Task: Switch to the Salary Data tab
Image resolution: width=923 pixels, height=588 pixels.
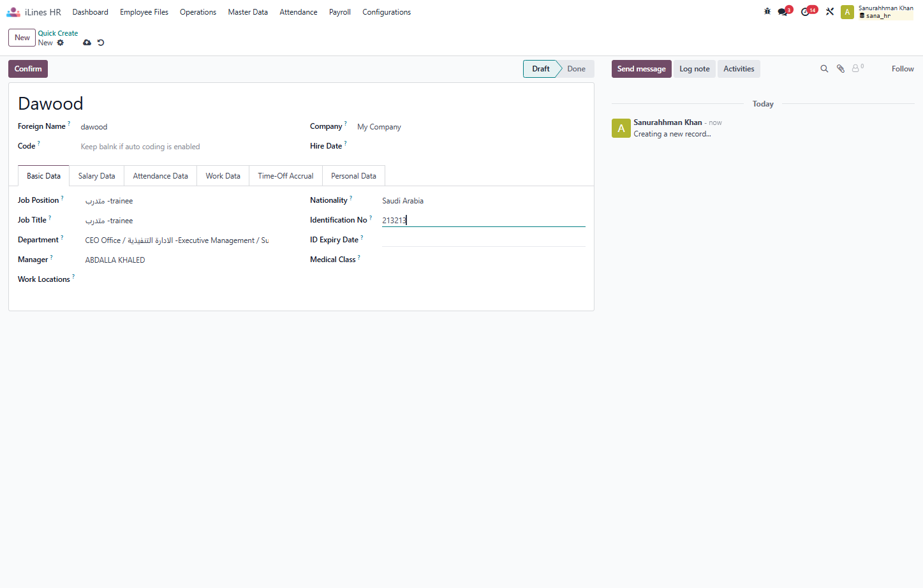Action: tap(97, 176)
